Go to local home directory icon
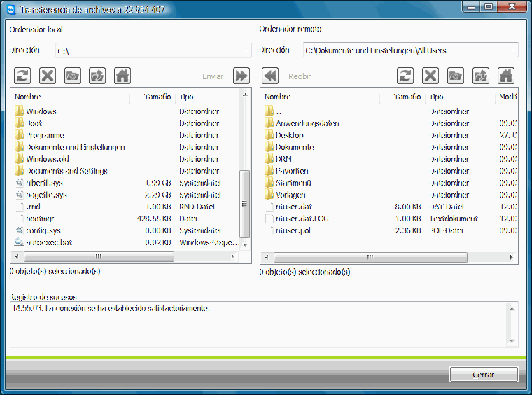The height and width of the screenshot is (395, 532). pos(122,76)
